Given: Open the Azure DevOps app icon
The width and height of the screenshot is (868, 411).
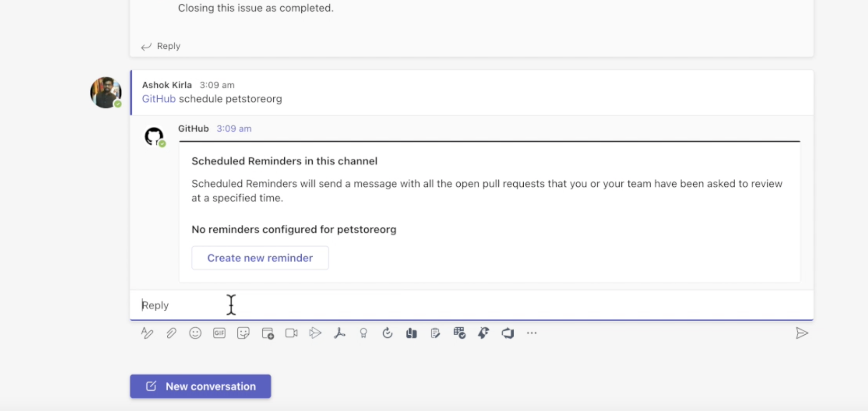Looking at the screenshot, I should 507,333.
